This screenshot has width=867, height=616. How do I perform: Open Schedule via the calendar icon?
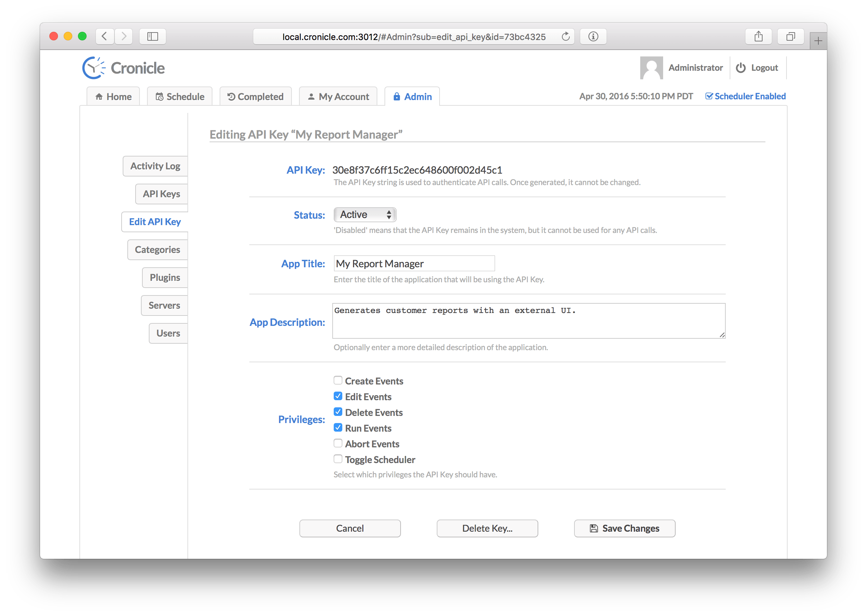coord(160,96)
